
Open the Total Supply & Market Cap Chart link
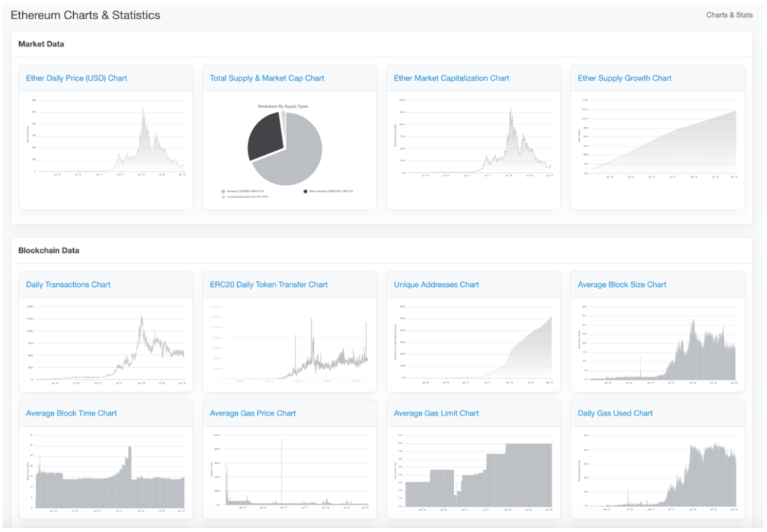point(267,78)
